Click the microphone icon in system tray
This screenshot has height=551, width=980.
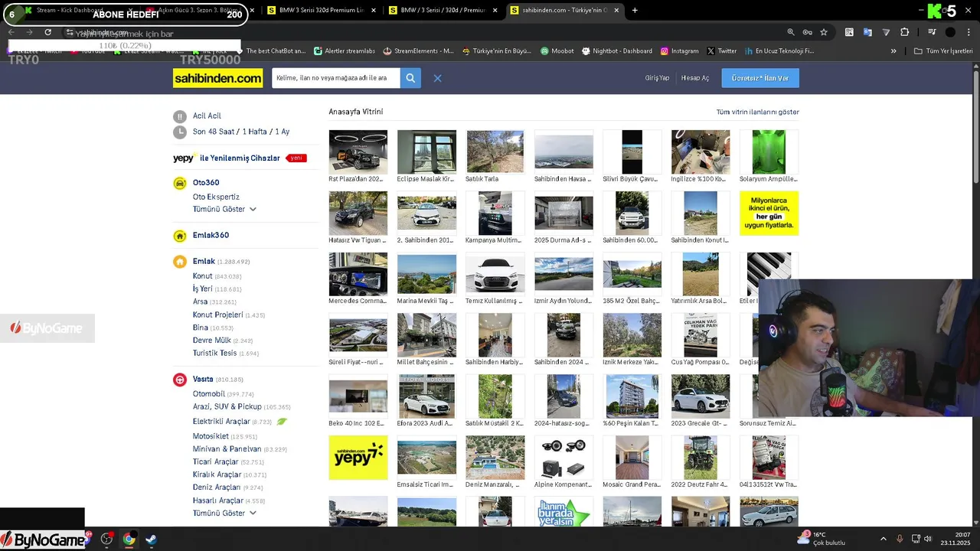[x=900, y=539]
